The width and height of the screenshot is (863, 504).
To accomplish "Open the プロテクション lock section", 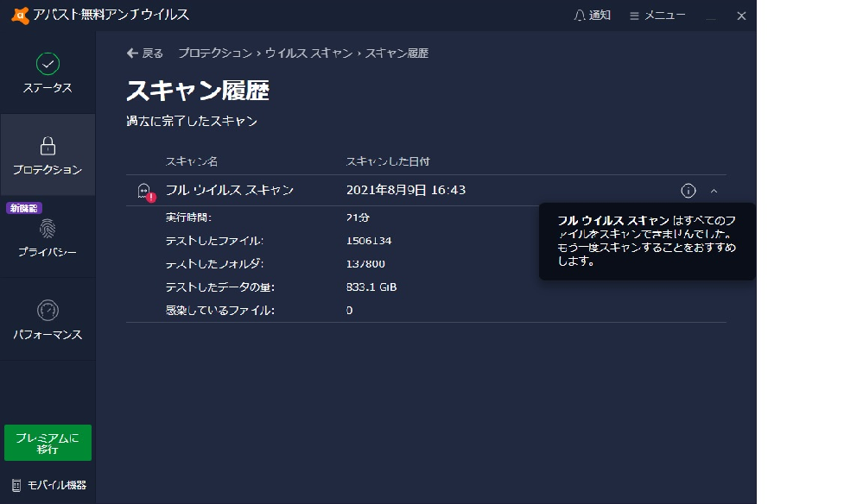I will coord(48,155).
